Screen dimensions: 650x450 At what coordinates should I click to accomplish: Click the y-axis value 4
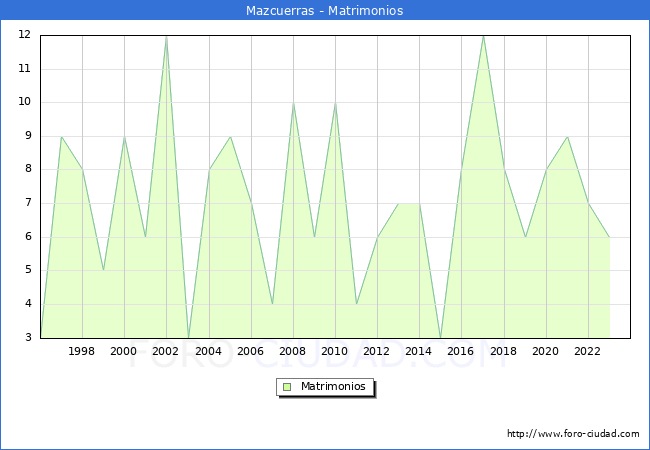click(28, 304)
